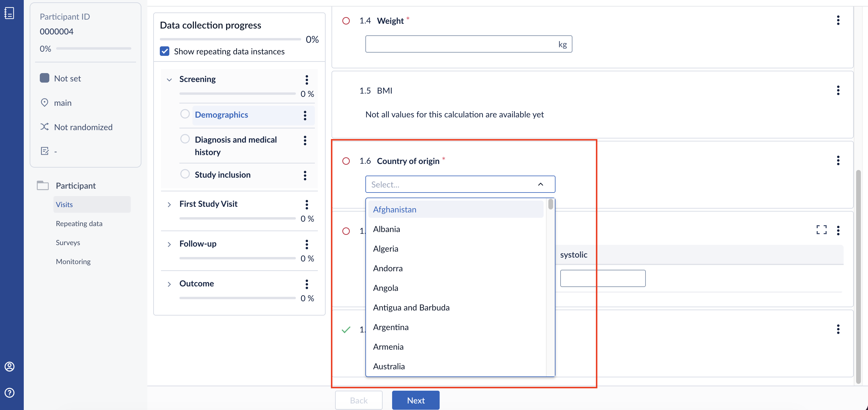This screenshot has width=868, height=410.
Task: Select Algeria from the country list
Action: pos(456,249)
